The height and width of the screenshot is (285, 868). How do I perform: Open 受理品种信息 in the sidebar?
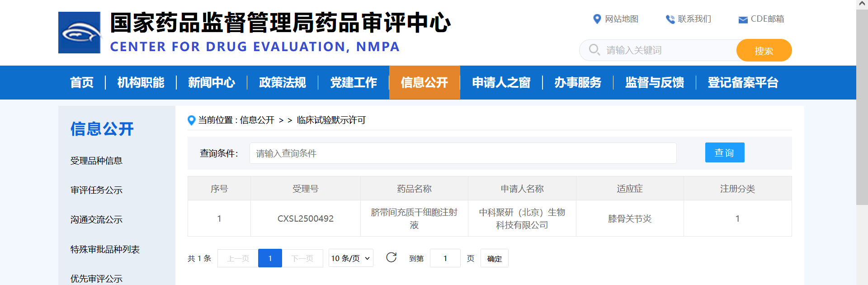point(96,161)
